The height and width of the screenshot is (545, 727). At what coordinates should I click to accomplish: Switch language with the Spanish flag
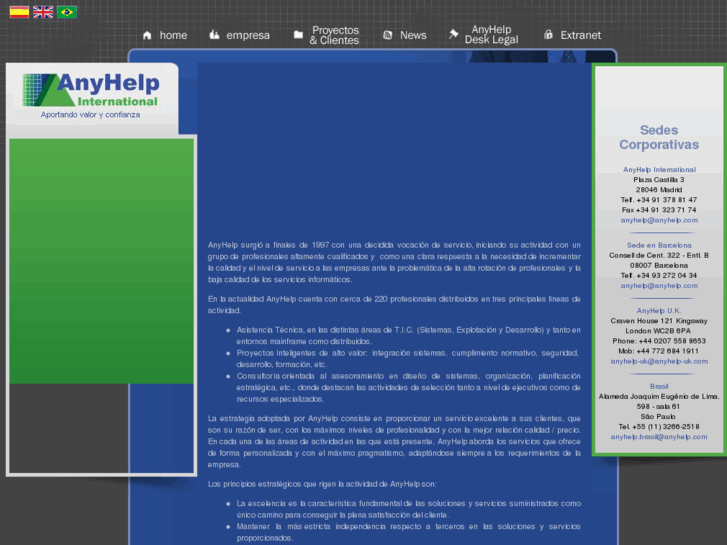[19, 12]
